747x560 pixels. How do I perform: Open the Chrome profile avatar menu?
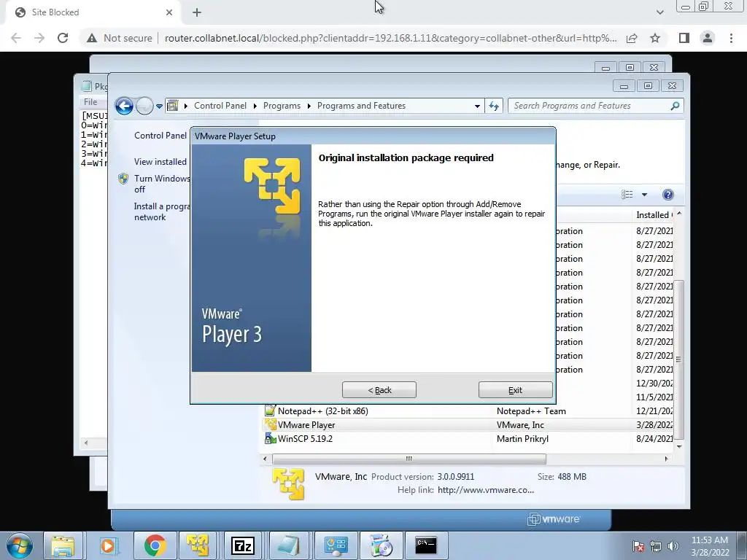point(708,38)
